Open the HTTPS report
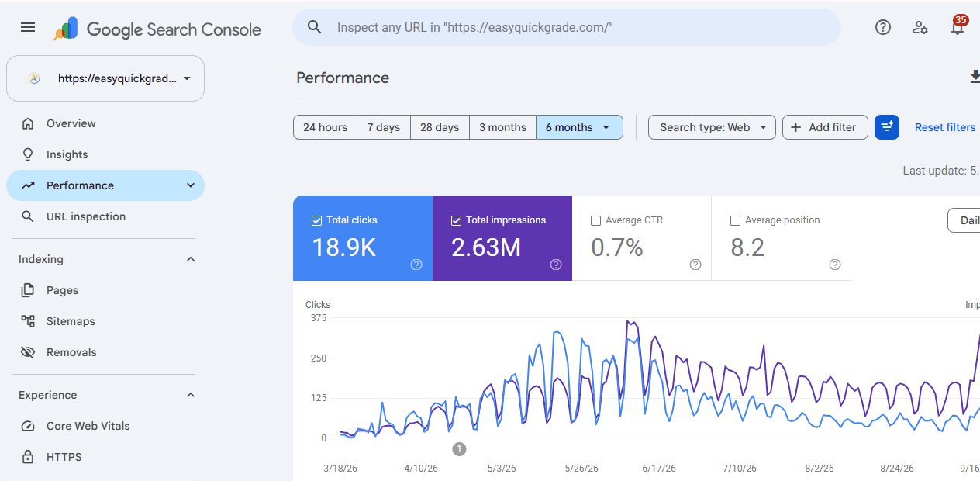This screenshot has height=481, width=980. point(105,457)
